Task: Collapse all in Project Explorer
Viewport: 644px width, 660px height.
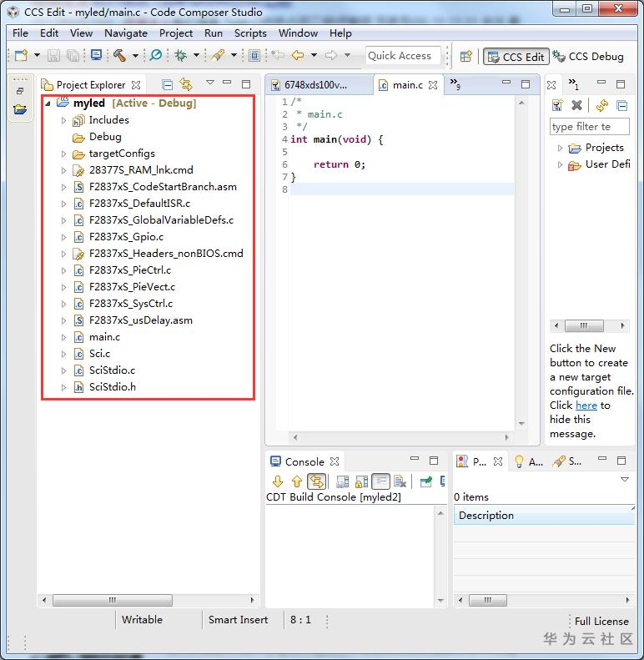Action: (x=167, y=85)
